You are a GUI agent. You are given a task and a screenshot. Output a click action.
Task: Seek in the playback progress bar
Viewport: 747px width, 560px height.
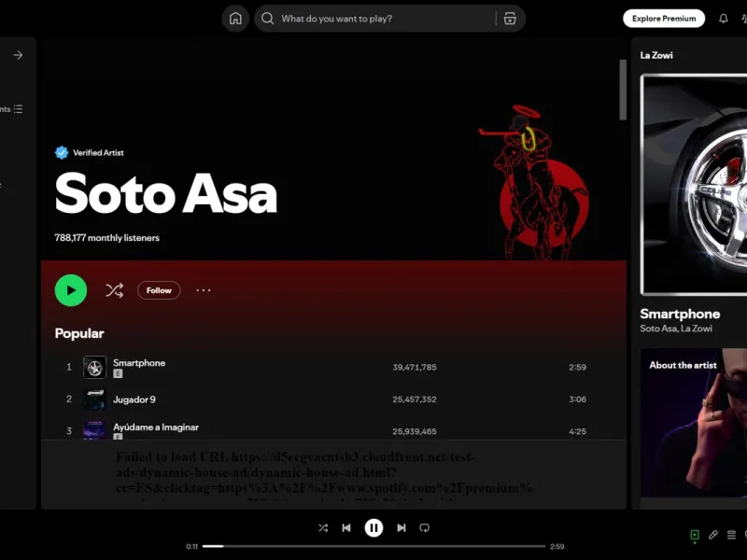coord(374,546)
